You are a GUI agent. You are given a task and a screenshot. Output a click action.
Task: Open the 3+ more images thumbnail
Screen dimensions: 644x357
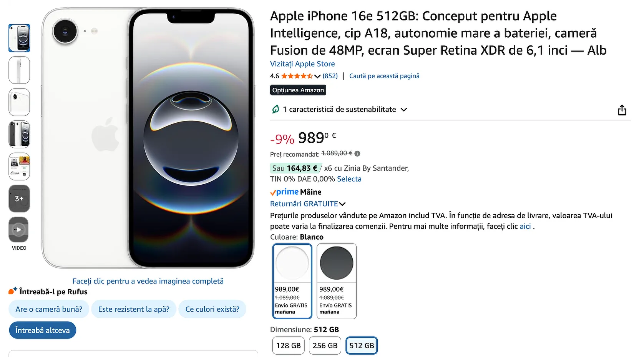coord(19,199)
